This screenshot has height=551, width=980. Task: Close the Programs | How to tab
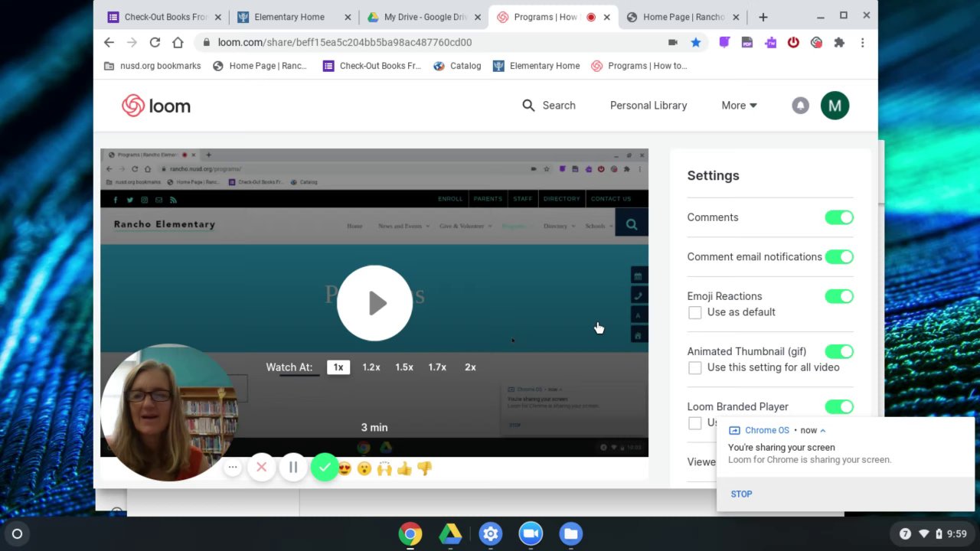pyautogui.click(x=608, y=17)
